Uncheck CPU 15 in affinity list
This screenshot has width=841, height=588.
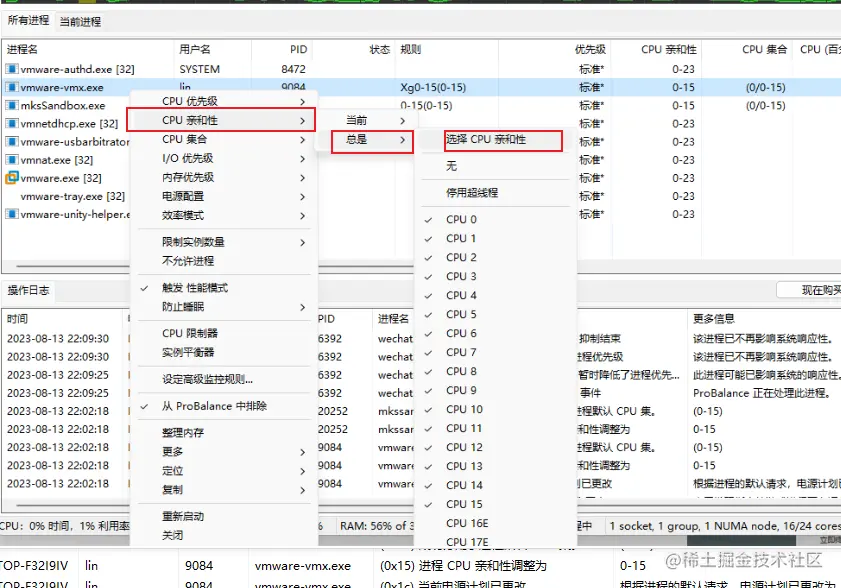428,504
